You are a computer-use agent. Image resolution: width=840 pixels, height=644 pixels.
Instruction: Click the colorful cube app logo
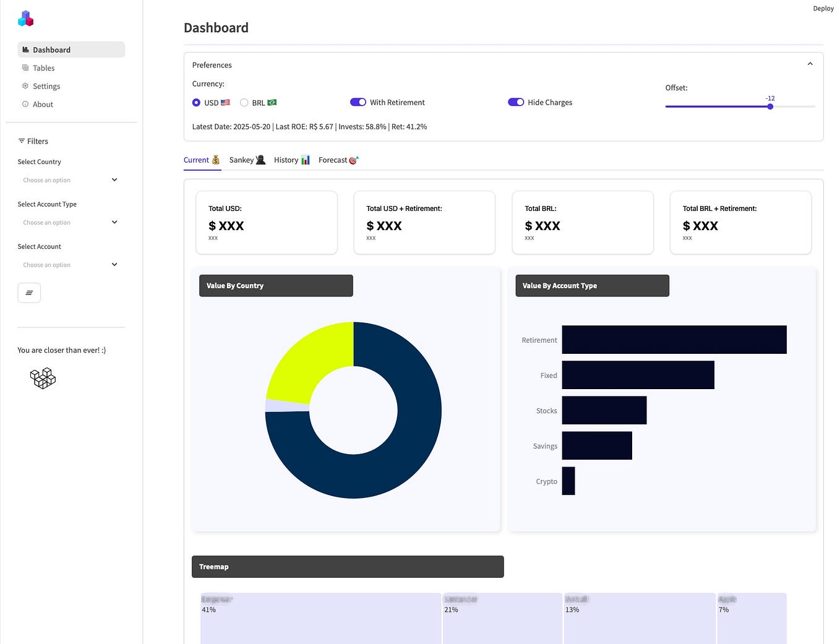pos(25,19)
